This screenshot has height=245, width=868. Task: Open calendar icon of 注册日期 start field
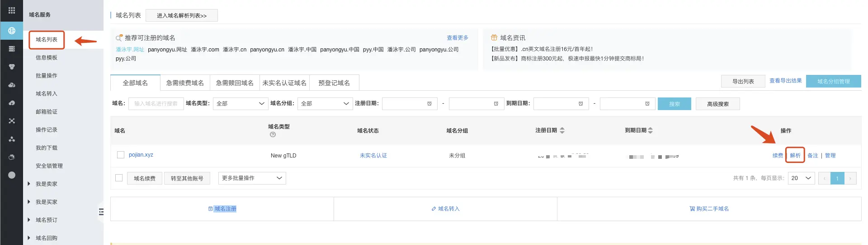[x=429, y=104]
